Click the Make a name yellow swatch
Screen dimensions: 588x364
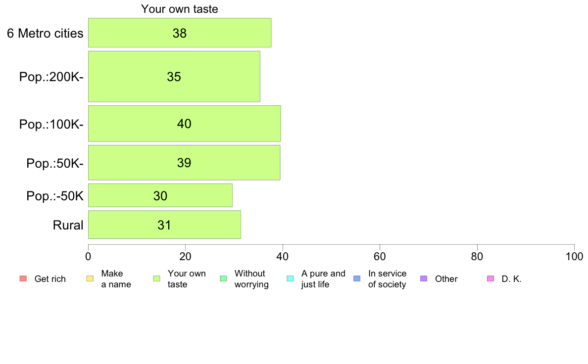pyautogui.click(x=90, y=278)
